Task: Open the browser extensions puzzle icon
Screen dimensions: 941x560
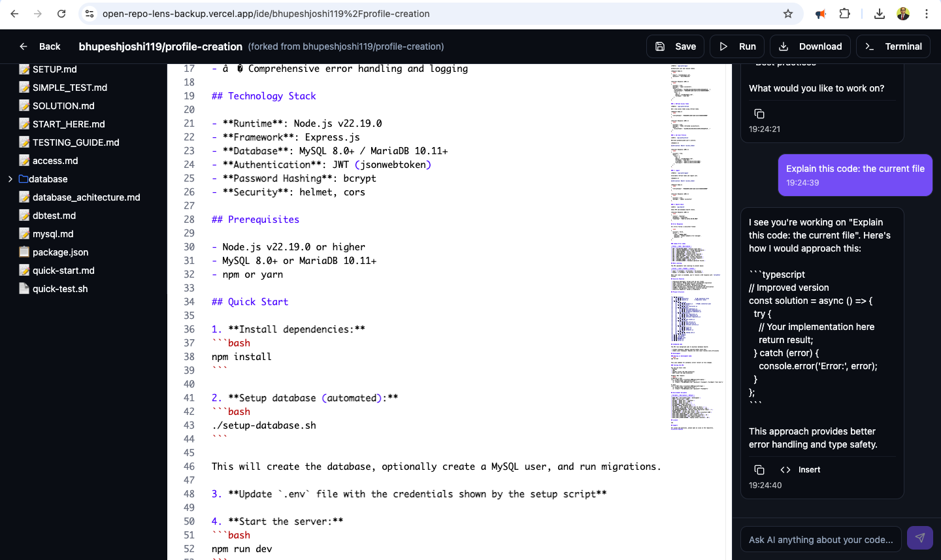Action: [845, 14]
